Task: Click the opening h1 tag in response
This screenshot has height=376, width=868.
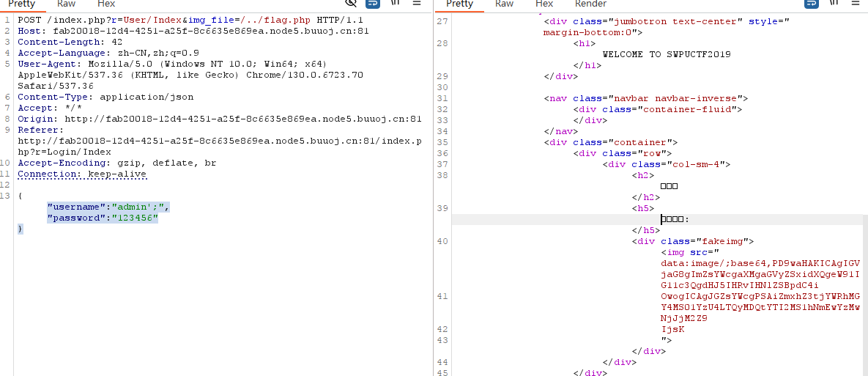Action: [x=585, y=43]
